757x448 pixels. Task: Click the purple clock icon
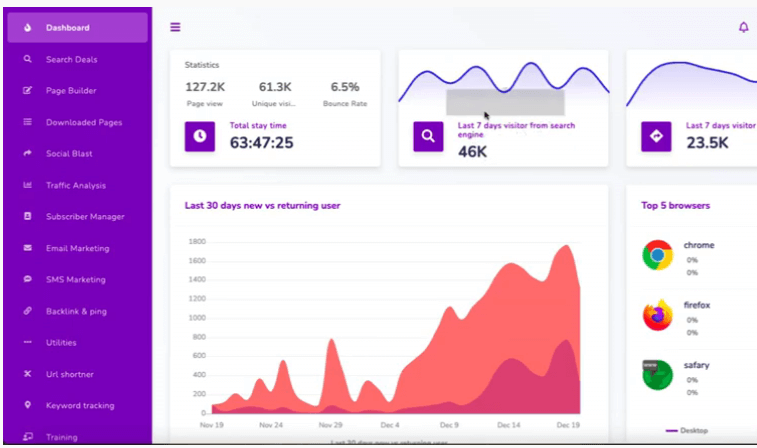click(x=200, y=137)
